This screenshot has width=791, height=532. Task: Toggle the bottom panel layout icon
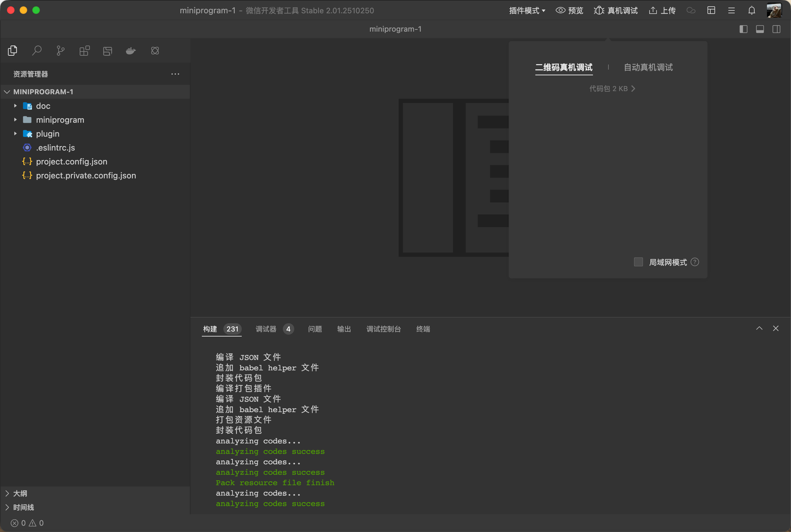[760, 29]
